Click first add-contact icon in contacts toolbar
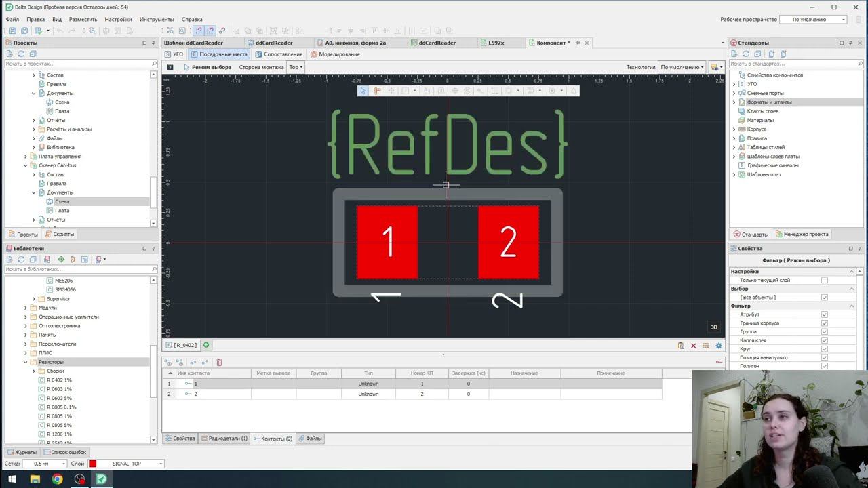Viewport: 868px width, 488px height. pyautogui.click(x=168, y=362)
